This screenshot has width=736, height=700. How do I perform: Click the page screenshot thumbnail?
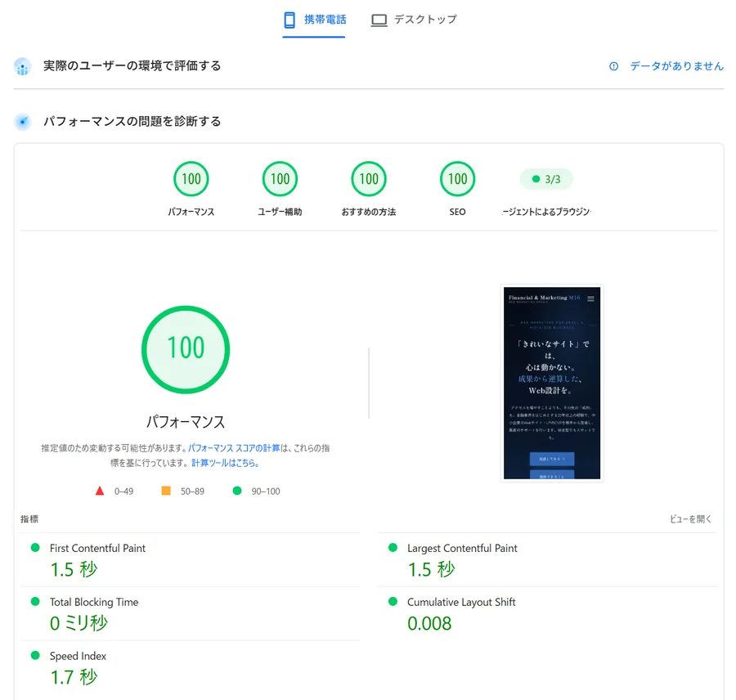click(552, 383)
